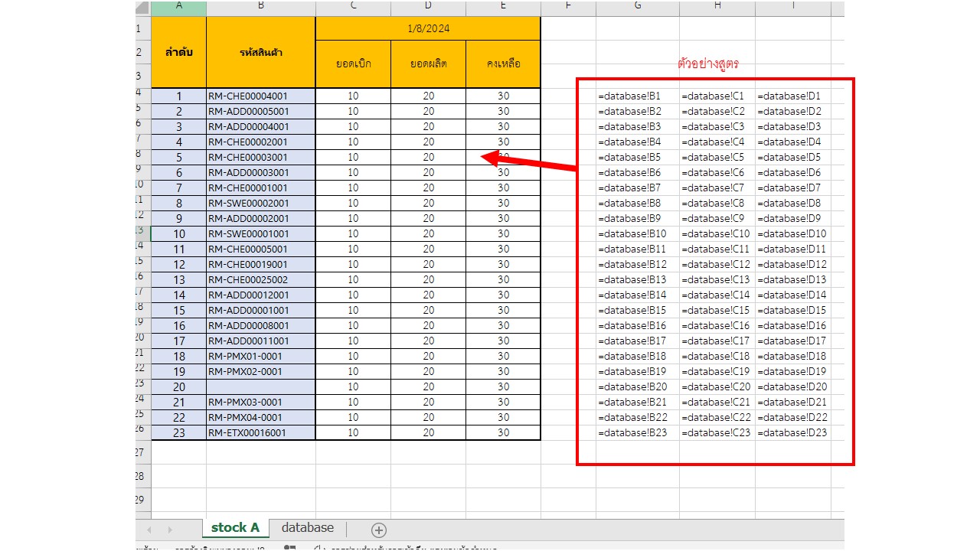The height and width of the screenshot is (551, 980).
Task: Select the stock A sheet tab
Action: coord(235,528)
